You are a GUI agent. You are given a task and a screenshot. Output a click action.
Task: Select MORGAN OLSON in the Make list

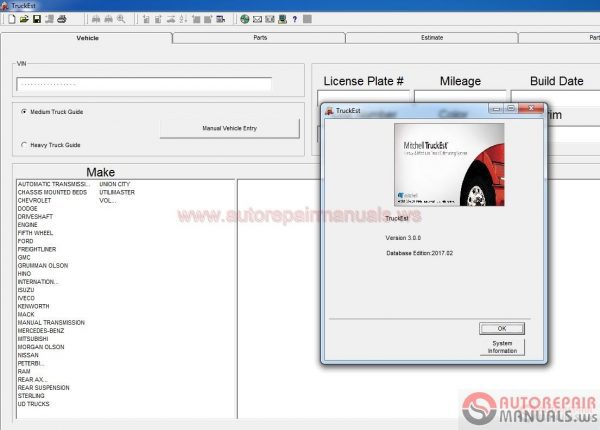pyautogui.click(x=41, y=347)
